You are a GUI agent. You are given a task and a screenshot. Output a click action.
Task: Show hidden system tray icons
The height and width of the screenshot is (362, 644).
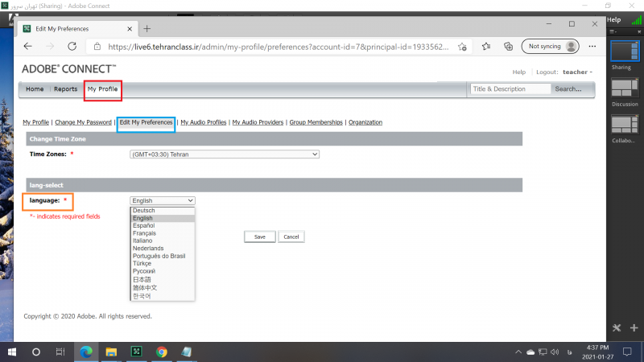coord(516,352)
